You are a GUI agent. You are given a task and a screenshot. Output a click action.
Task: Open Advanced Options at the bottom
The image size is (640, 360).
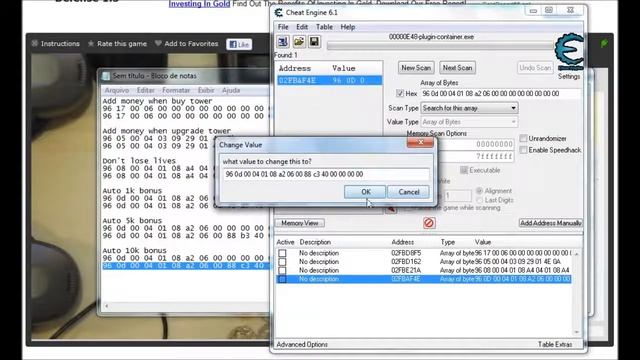302,344
